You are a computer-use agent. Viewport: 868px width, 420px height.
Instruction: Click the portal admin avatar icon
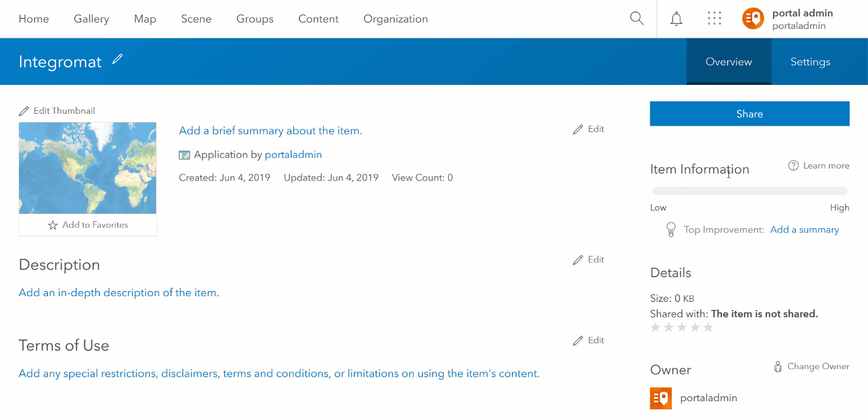(x=753, y=19)
